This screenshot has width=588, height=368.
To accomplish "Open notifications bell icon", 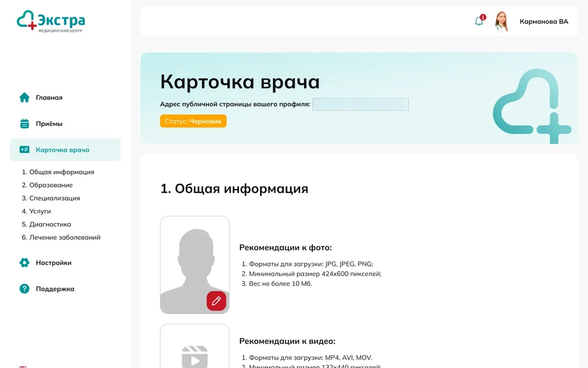I will (x=479, y=21).
